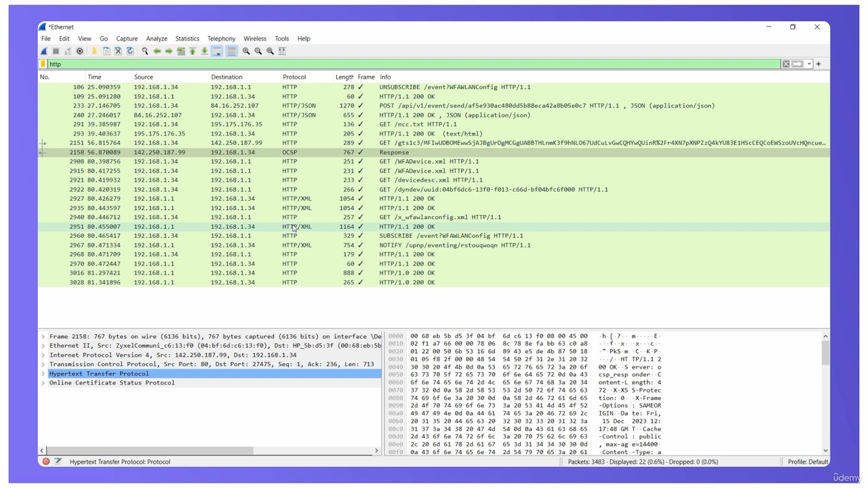Select packet 2921 GET /devicedesc.xml row

pyautogui.click(x=434, y=180)
